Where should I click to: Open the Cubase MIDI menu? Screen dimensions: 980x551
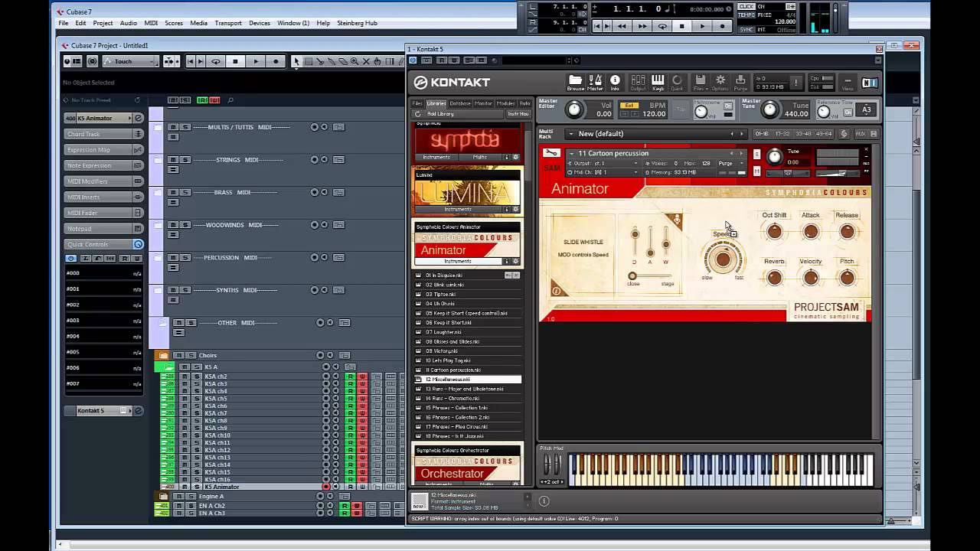point(151,23)
